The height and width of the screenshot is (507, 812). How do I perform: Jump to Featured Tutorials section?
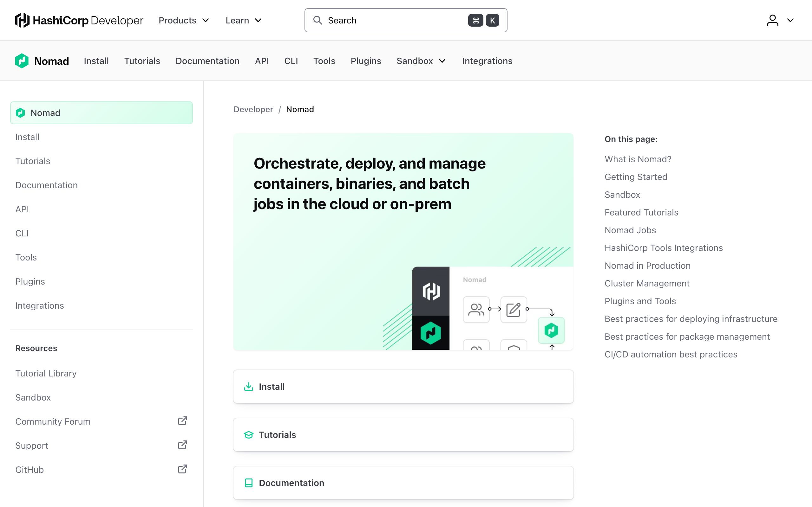tap(641, 212)
